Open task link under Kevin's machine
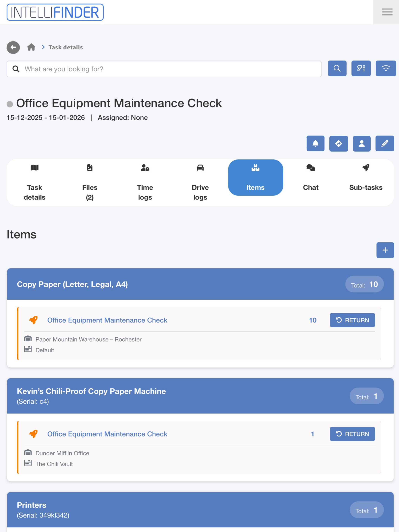Screen dimensions: 399x532 click(x=107, y=434)
